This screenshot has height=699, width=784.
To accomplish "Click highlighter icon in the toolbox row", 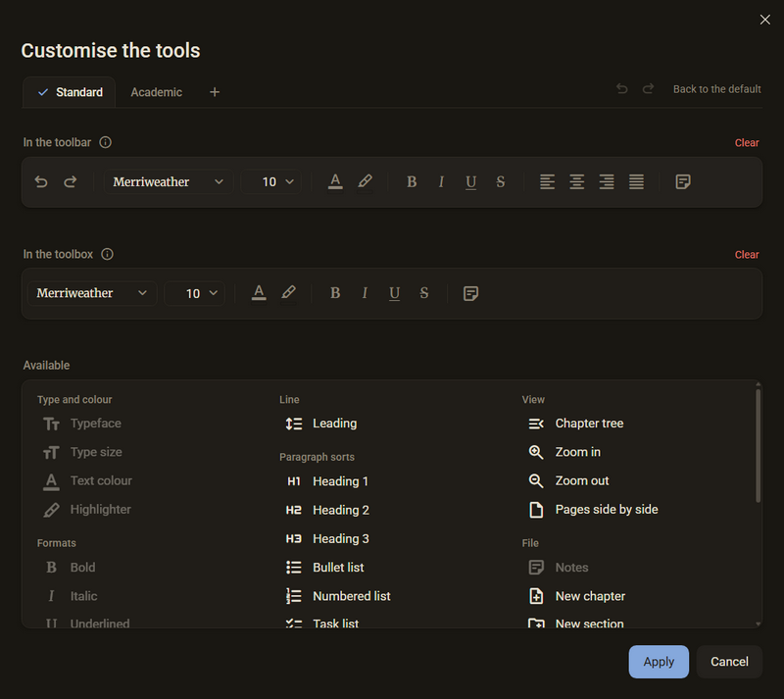I will click(x=288, y=293).
